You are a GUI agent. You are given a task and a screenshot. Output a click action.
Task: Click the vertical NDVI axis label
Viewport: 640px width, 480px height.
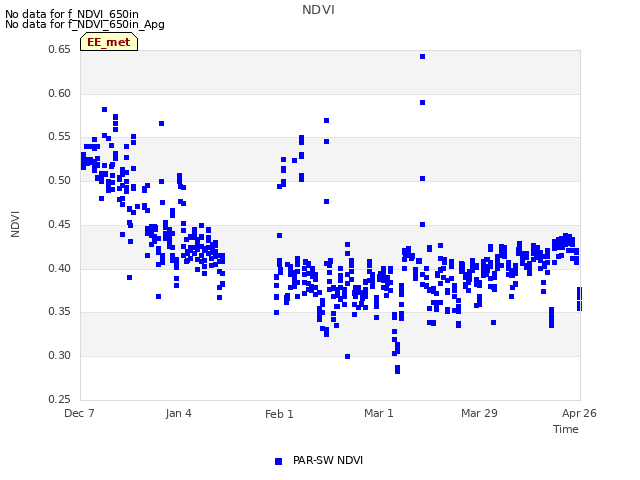tap(15, 224)
